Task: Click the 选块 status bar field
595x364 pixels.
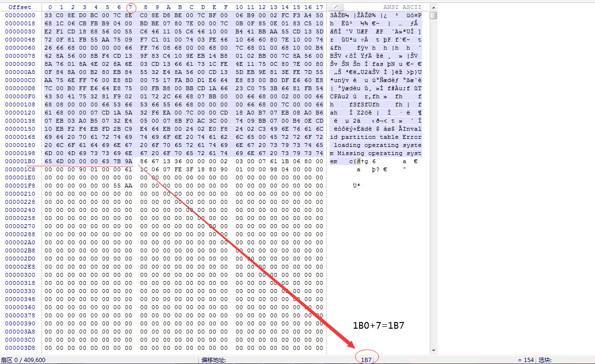Action: pyautogui.click(x=546, y=360)
